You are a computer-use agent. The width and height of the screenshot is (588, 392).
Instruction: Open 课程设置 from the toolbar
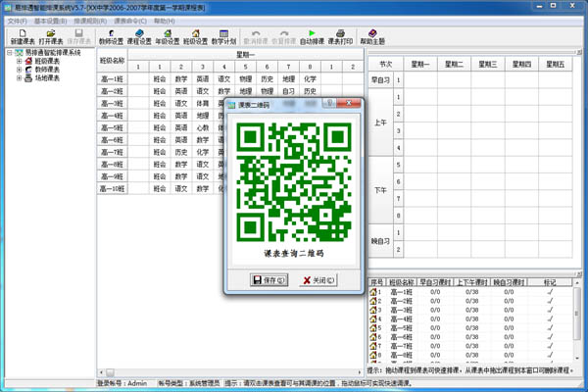tap(139, 37)
